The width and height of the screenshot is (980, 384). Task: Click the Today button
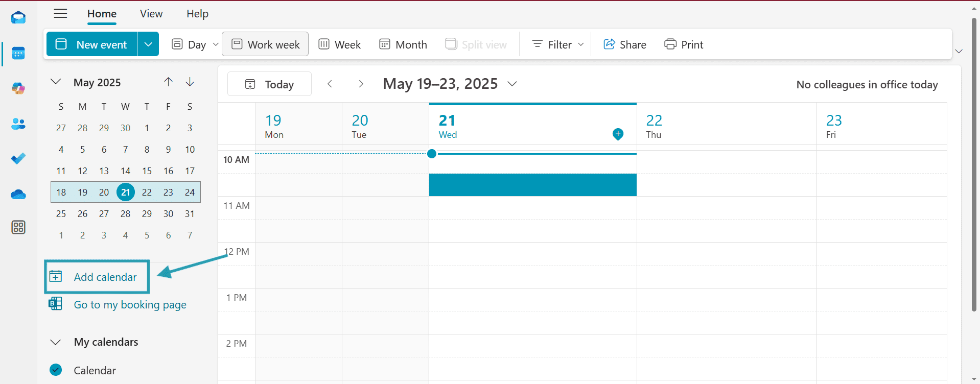click(269, 84)
